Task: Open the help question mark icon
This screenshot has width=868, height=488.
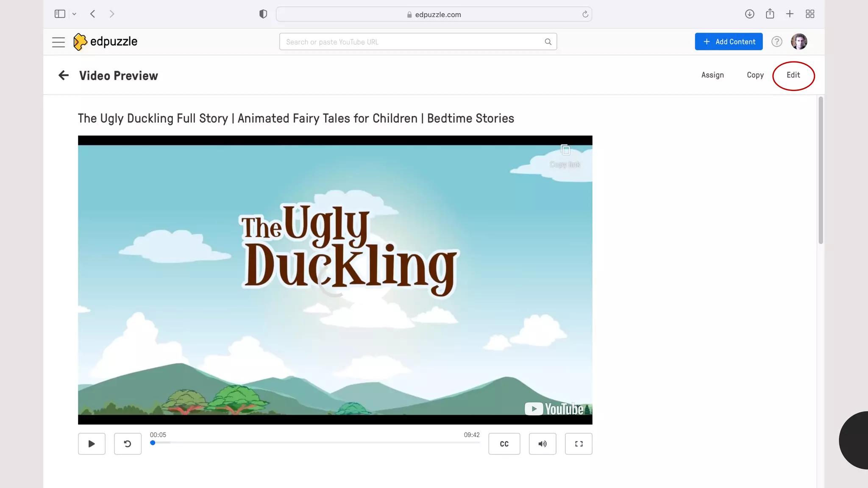Action: [x=776, y=42]
